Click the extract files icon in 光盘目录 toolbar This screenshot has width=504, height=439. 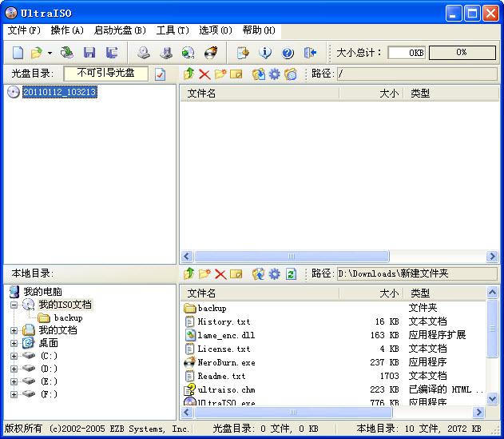(x=259, y=74)
